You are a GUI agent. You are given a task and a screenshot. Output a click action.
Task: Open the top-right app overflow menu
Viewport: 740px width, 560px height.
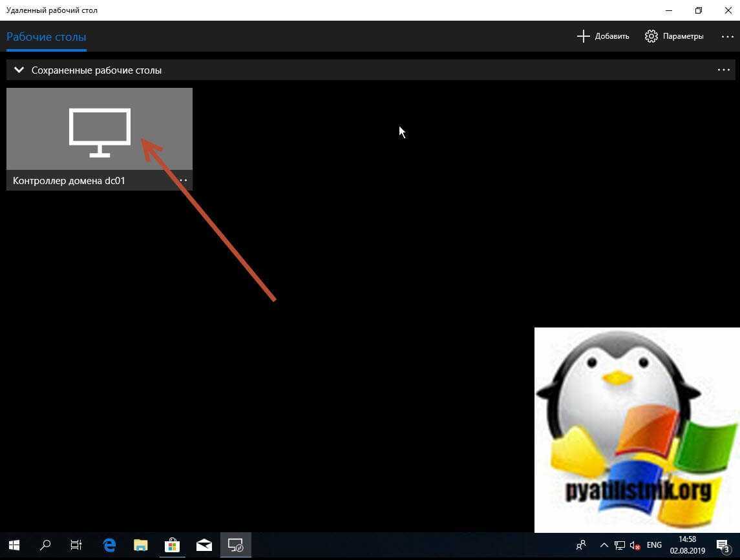[727, 36]
